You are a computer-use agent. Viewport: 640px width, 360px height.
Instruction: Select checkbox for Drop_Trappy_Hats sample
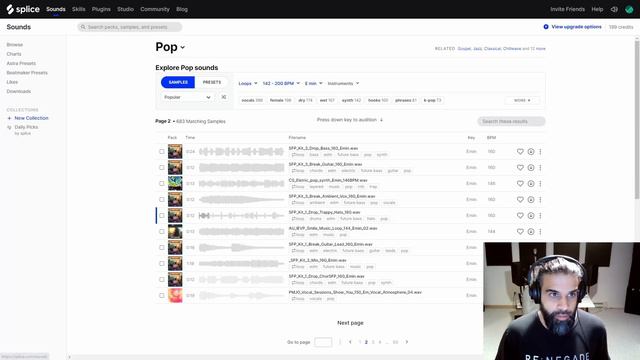(162, 215)
